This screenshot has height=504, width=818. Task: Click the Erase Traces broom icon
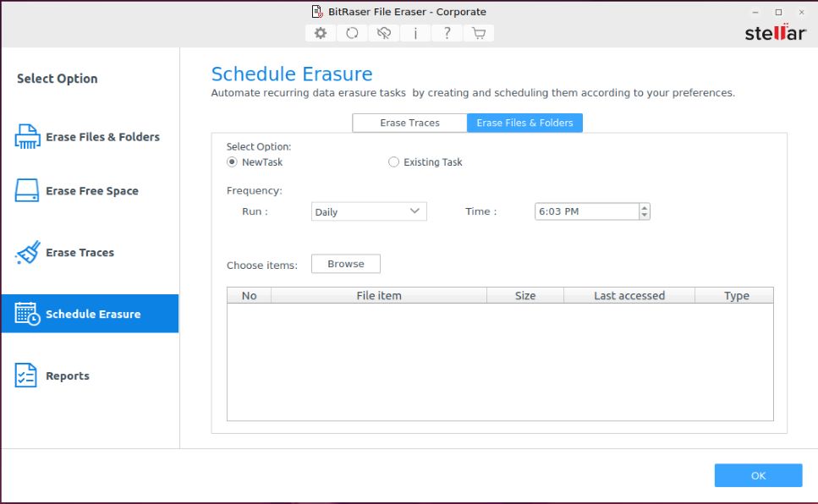(28, 253)
